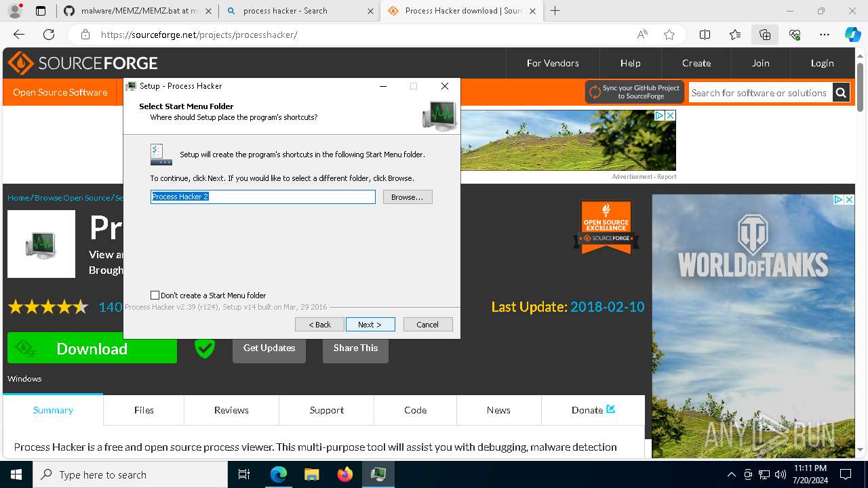Open the Support tab
868x488 pixels.
point(327,410)
